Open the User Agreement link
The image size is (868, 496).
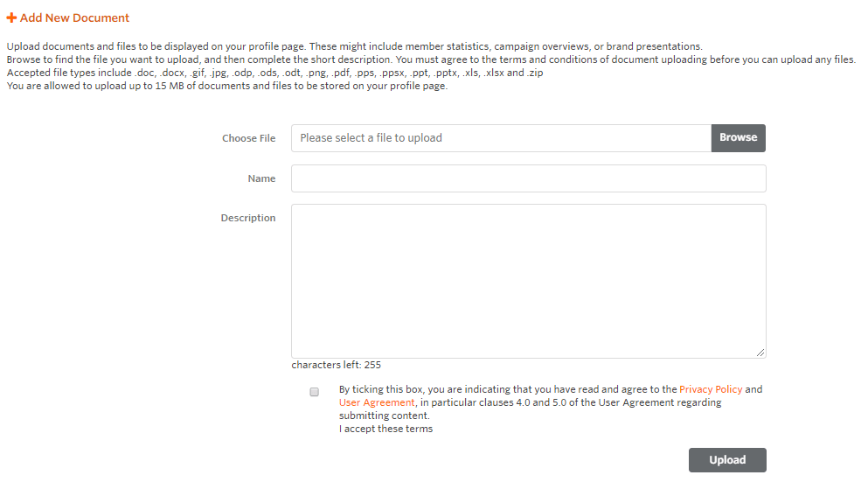377,402
